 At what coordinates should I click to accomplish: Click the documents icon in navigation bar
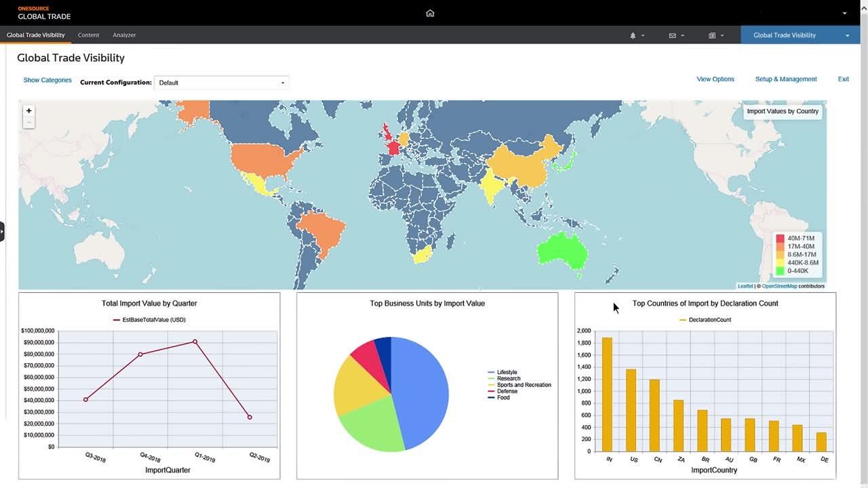pyautogui.click(x=712, y=35)
